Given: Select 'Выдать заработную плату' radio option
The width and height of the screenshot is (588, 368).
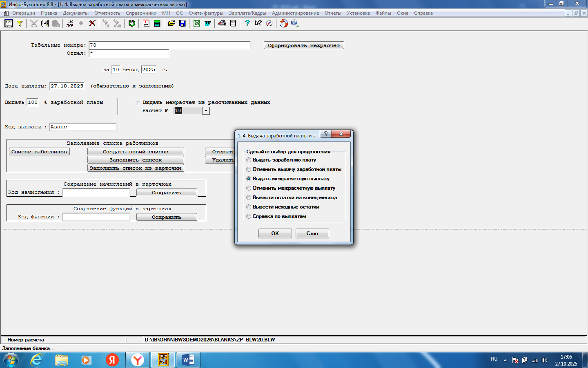Looking at the screenshot, I should click(249, 160).
